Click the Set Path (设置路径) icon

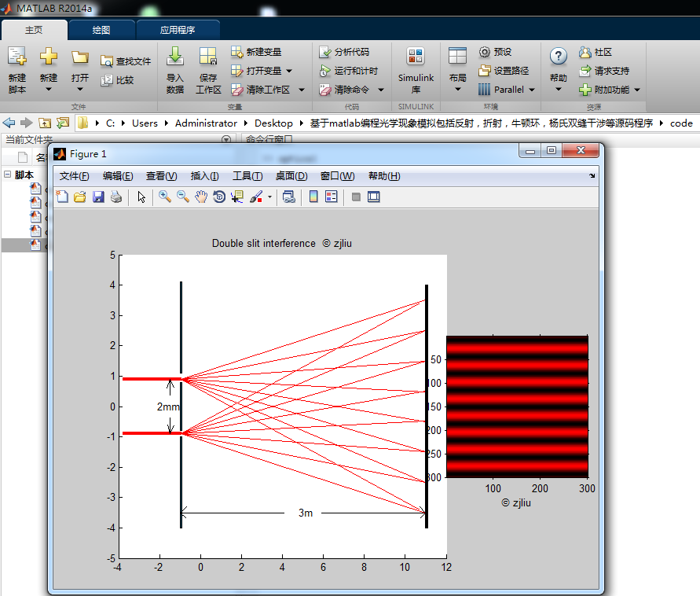485,71
